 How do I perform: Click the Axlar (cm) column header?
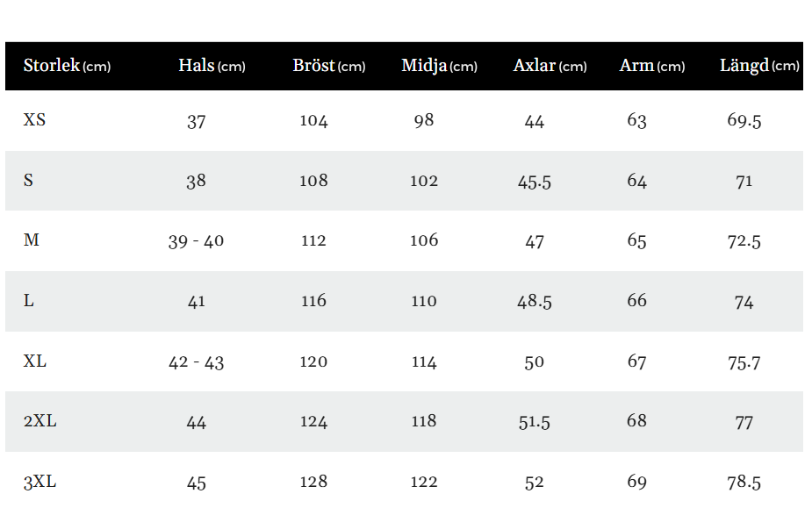(x=550, y=66)
